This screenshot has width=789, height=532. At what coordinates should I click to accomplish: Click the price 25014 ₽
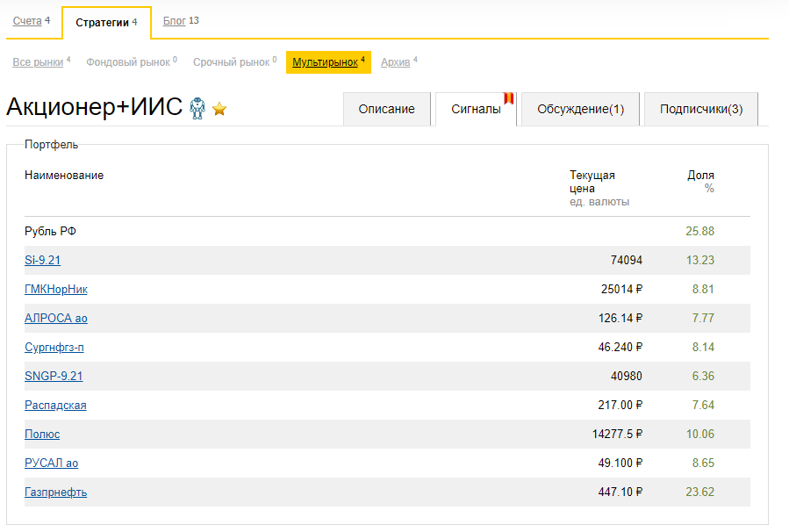coord(622,290)
